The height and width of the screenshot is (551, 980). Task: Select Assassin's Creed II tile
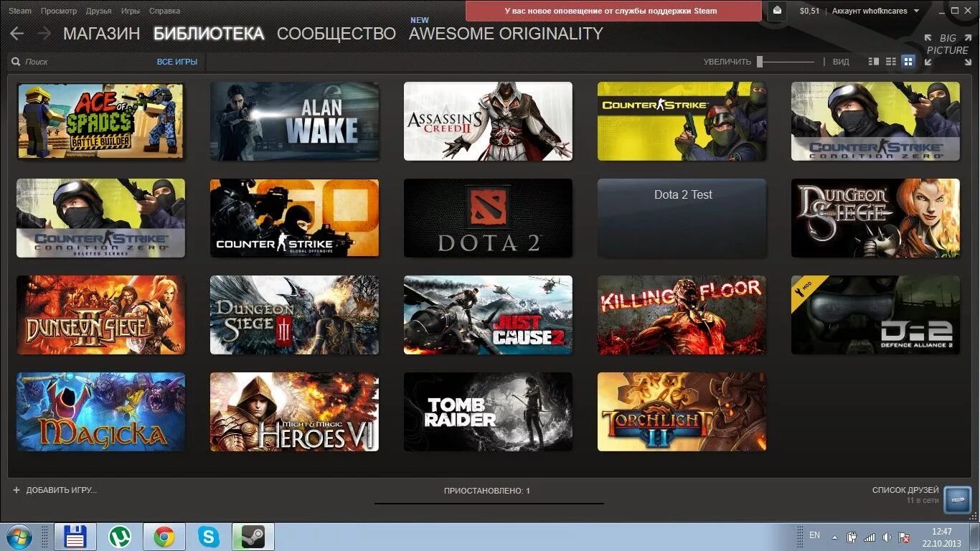click(488, 121)
